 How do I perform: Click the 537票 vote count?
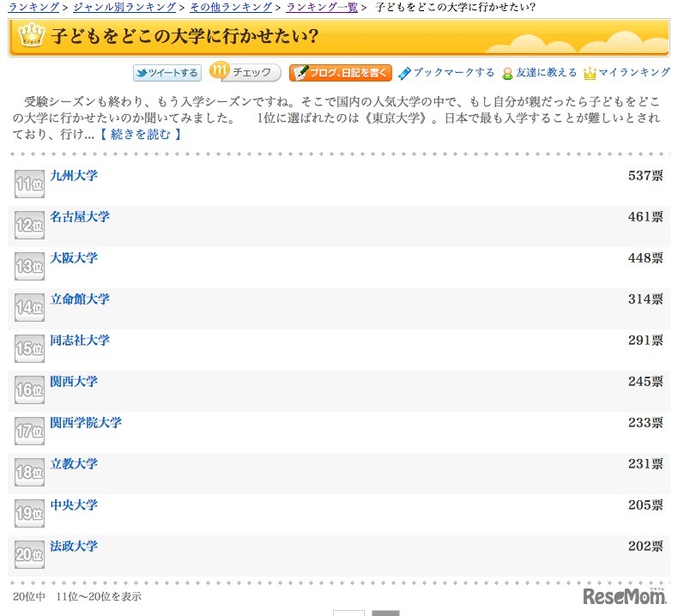(645, 176)
